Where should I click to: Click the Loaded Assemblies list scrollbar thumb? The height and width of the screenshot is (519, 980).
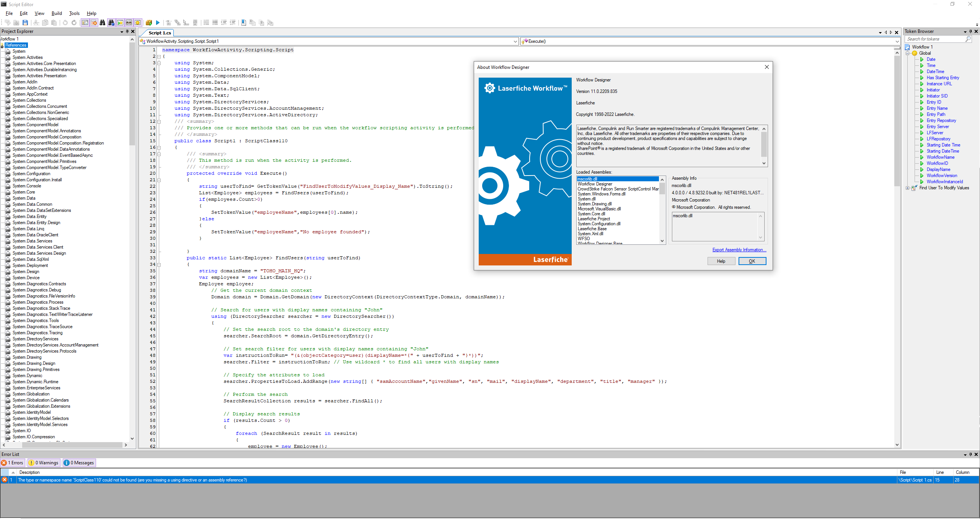click(x=662, y=189)
